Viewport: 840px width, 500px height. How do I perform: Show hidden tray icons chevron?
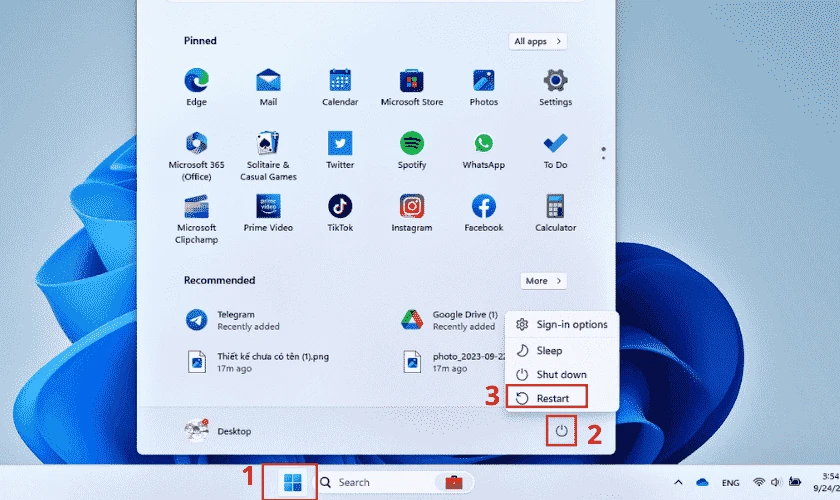(x=678, y=482)
